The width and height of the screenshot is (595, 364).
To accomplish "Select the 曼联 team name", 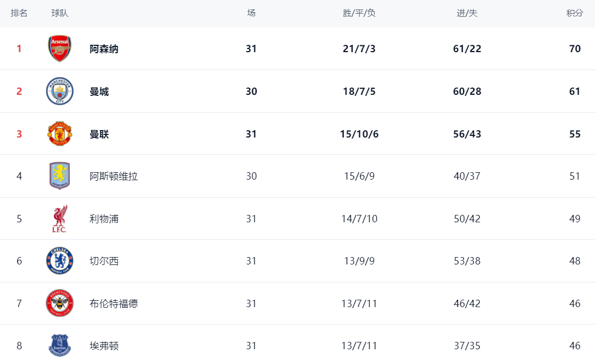I will (x=99, y=134).
